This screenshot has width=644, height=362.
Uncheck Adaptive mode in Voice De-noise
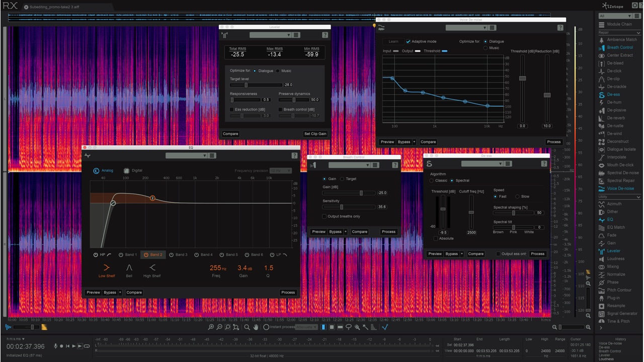tap(408, 42)
